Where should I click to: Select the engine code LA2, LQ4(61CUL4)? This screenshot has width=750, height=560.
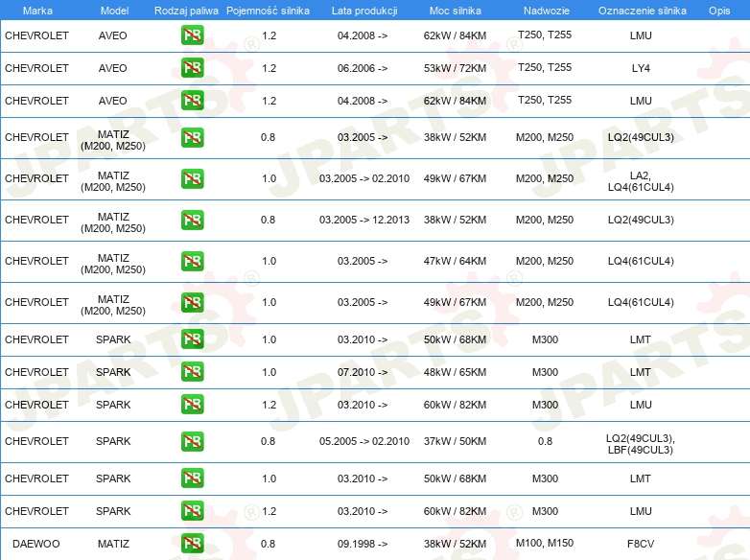pos(641,182)
